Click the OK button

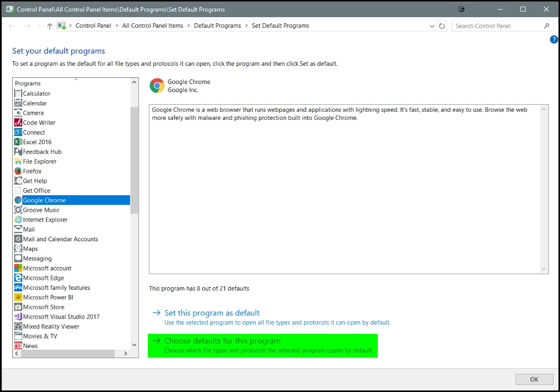534,379
